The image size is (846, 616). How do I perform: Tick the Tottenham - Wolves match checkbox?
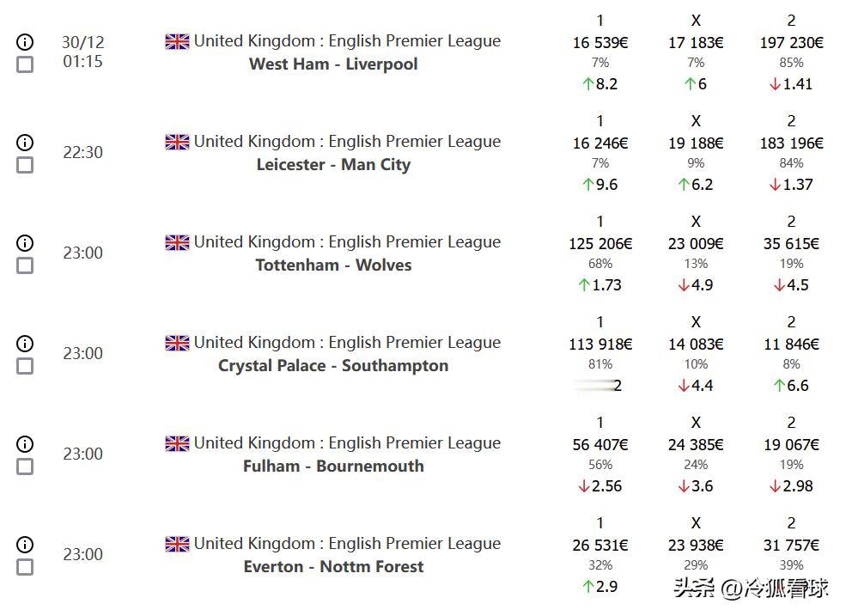pyautogui.click(x=25, y=265)
